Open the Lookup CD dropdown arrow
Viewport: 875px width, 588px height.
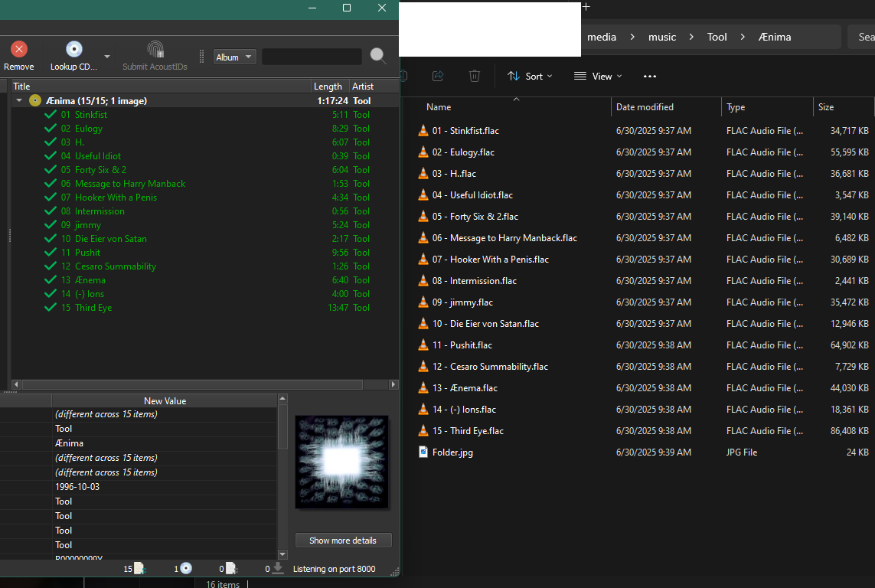click(x=107, y=57)
